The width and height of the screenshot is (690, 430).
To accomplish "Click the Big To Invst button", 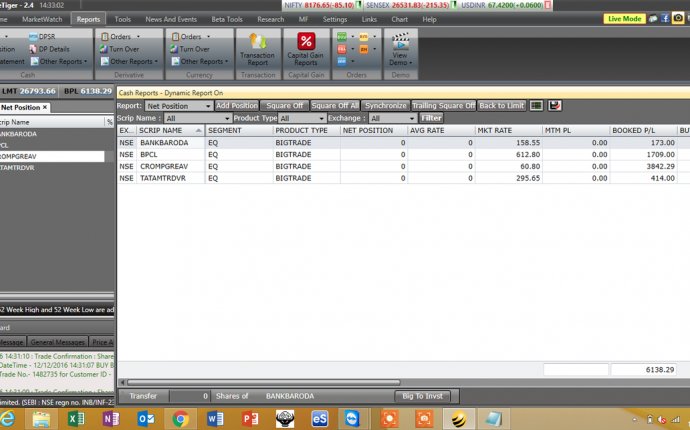I will pos(422,396).
